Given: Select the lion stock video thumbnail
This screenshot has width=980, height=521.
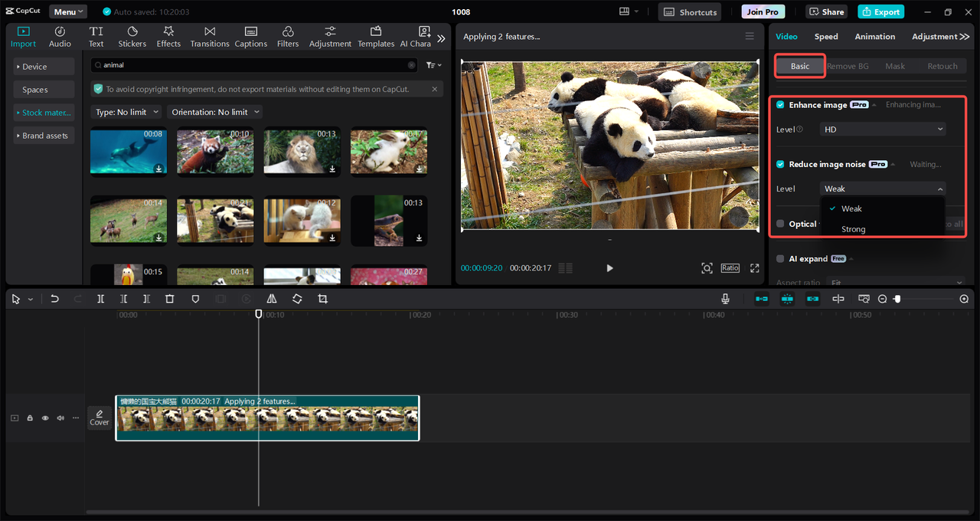Looking at the screenshot, I should 302,151.
